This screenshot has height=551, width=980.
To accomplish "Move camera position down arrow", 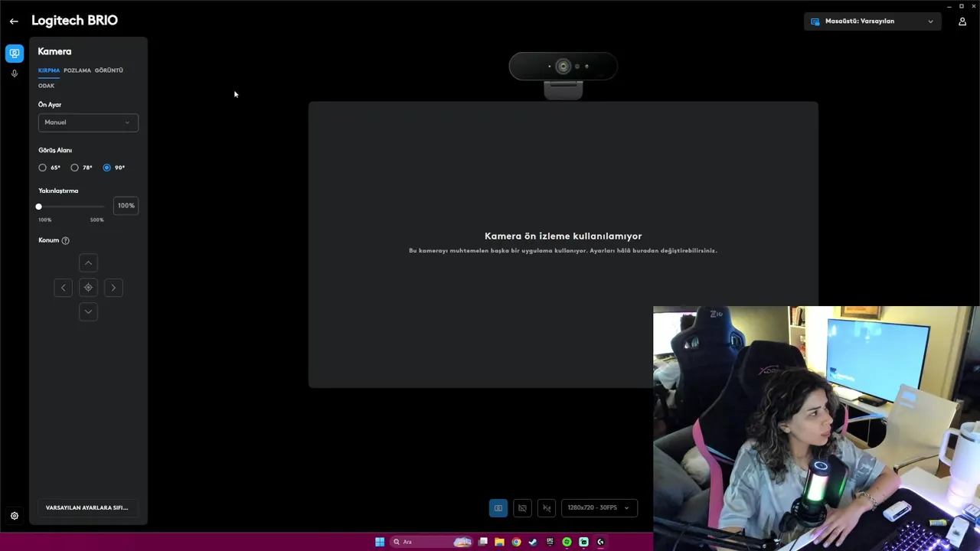I will (88, 312).
